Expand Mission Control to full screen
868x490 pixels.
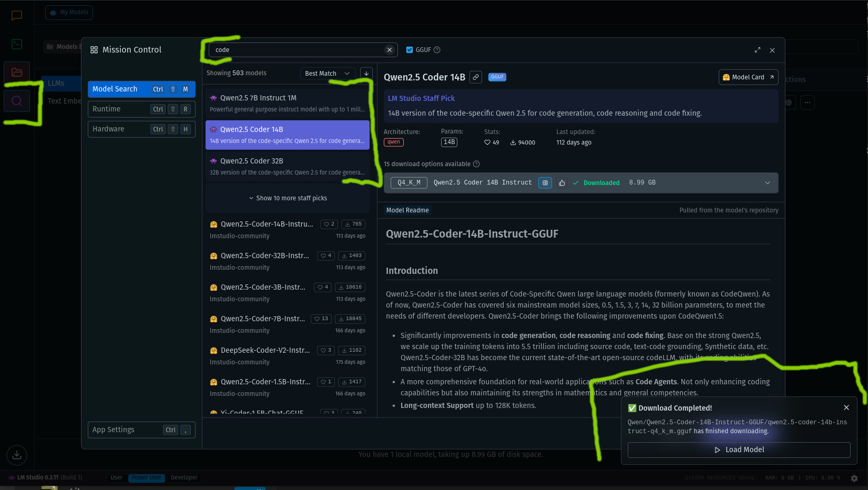coord(758,50)
